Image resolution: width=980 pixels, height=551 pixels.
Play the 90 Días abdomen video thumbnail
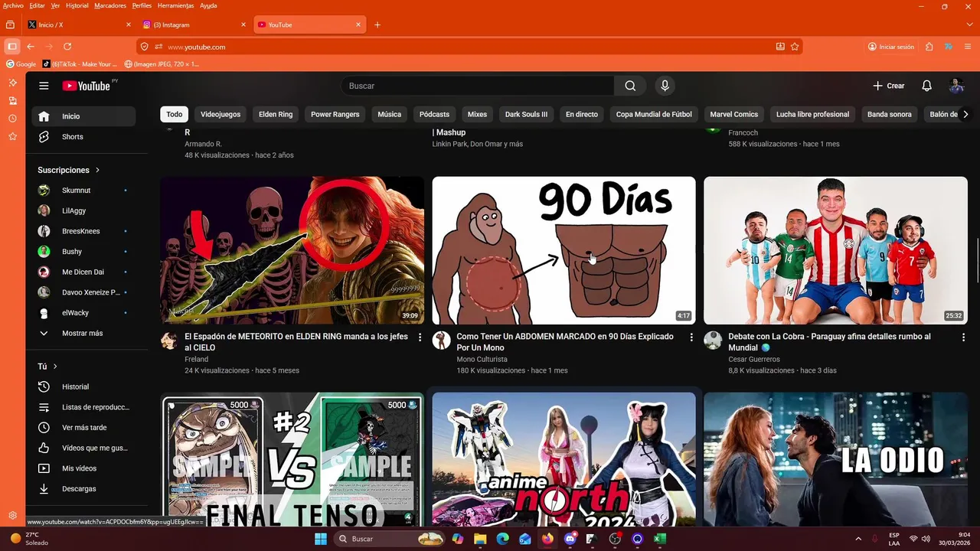[x=563, y=251]
